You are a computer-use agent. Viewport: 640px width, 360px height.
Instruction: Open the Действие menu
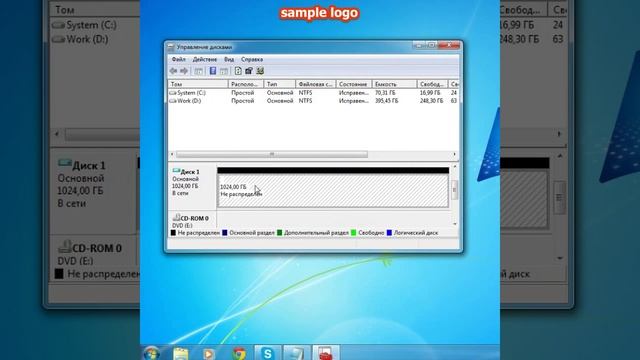point(205,60)
